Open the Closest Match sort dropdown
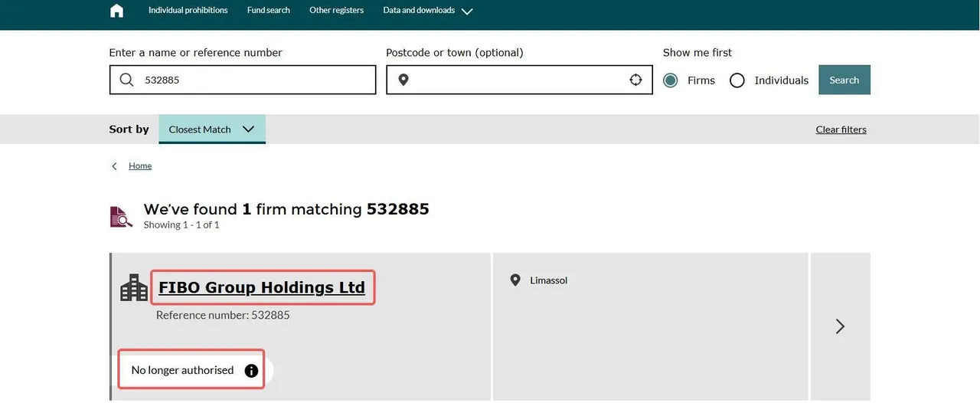Screen dimensions: 980x403 pos(212,129)
